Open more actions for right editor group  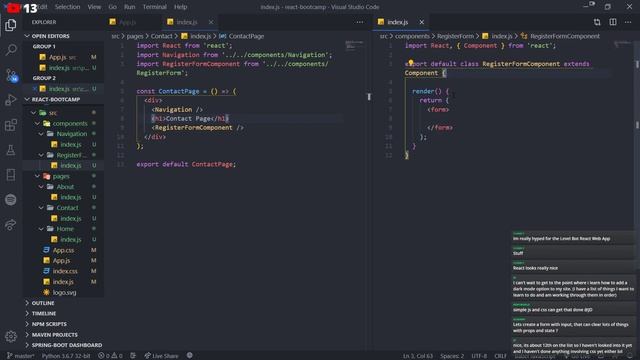[628, 22]
